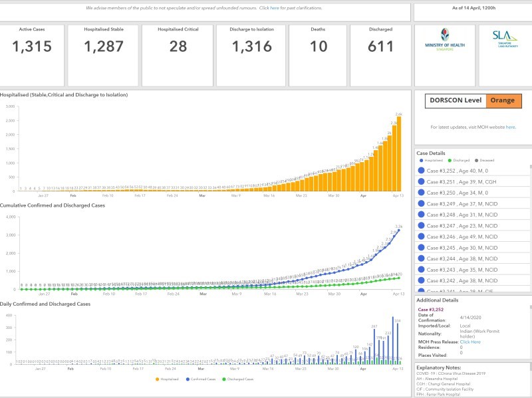Click the blue data point labeled 3.3k

(x=398, y=230)
